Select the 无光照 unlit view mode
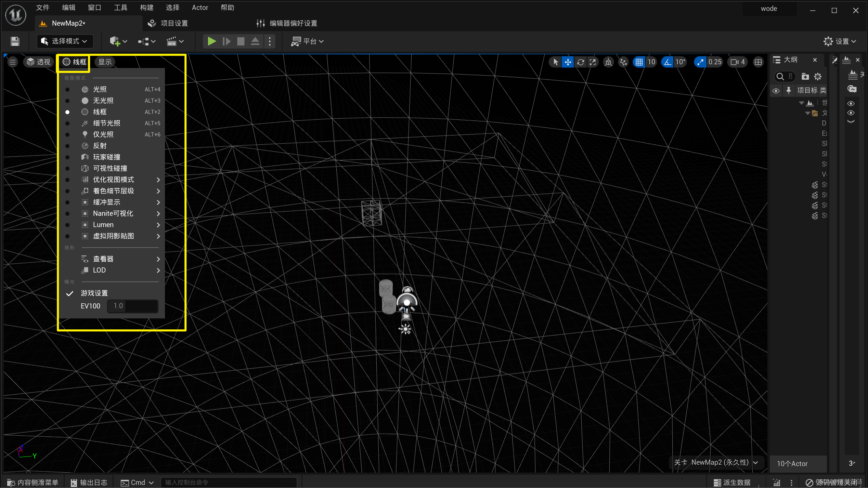This screenshot has width=868, height=488. click(103, 101)
